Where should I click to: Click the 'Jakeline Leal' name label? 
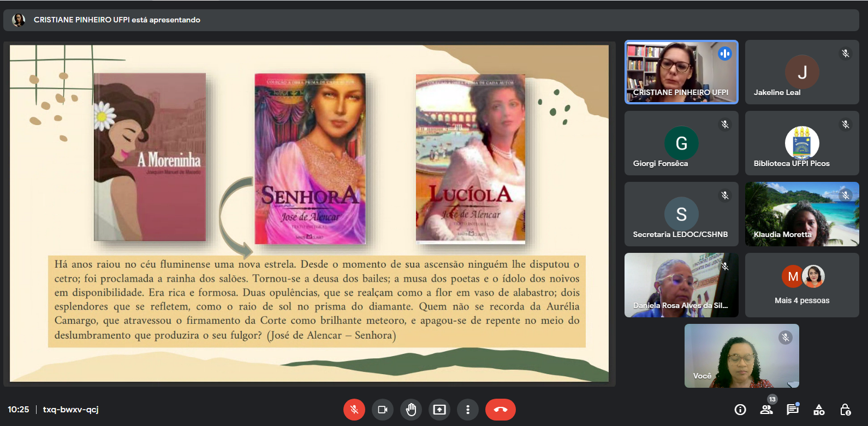click(x=777, y=92)
